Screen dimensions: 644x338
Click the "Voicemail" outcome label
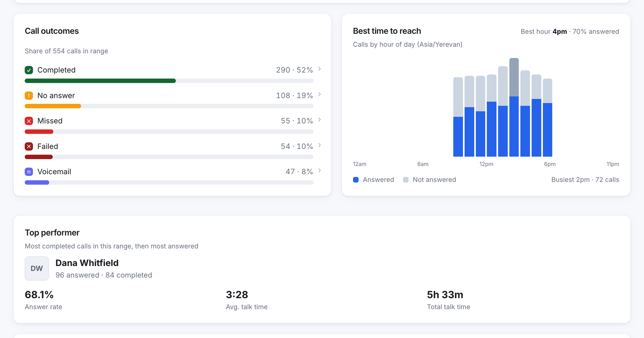click(x=54, y=172)
